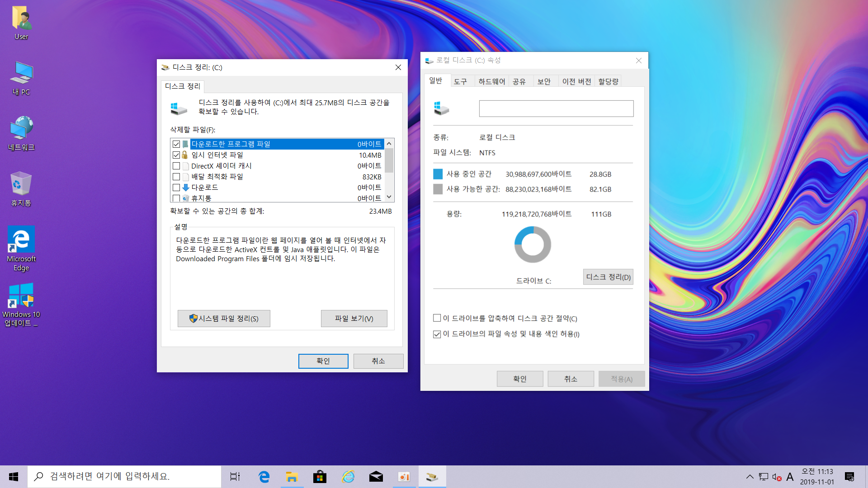Check the DirectX 셰이더 캐시 checkbox
Screen dimensions: 868x488
[176, 166]
